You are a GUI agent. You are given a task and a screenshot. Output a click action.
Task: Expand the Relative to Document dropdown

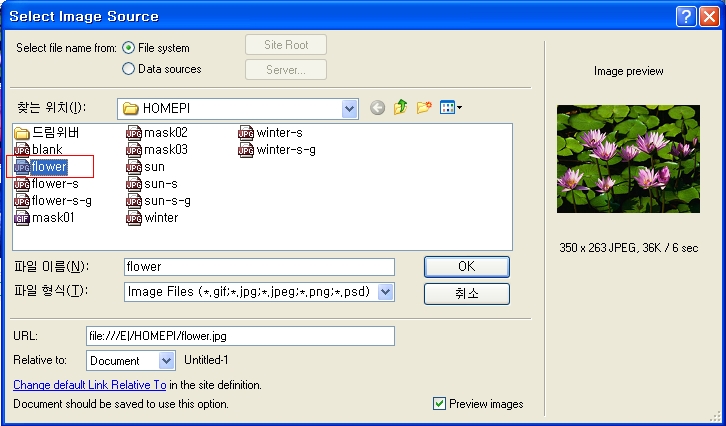point(166,361)
